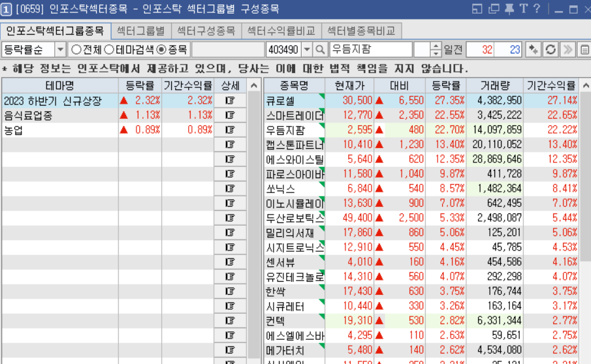The height and width of the screenshot is (364, 591).
Task: Click the list icon at toolbar right end
Action: 584,50
